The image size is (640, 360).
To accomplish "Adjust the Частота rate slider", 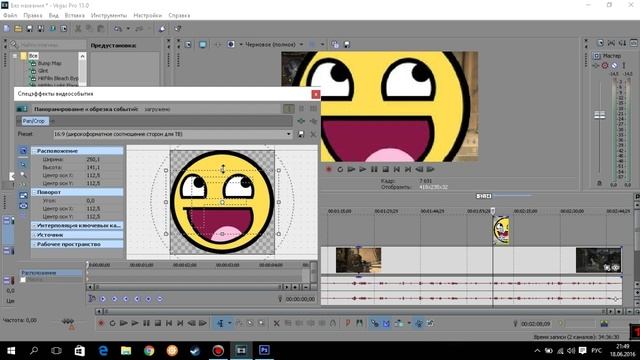I will coord(68,322).
